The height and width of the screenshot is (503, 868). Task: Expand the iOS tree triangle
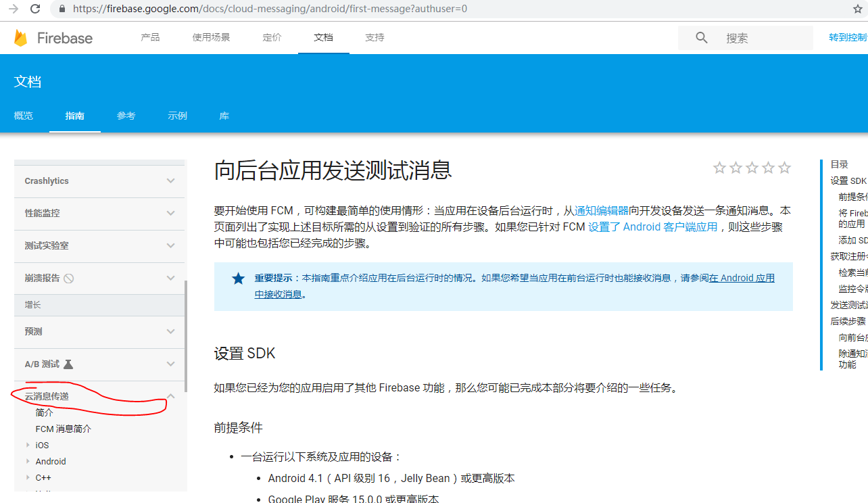(28, 445)
